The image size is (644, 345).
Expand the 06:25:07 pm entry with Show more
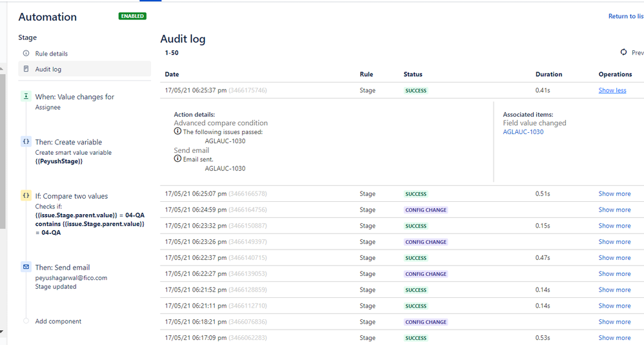click(x=614, y=193)
